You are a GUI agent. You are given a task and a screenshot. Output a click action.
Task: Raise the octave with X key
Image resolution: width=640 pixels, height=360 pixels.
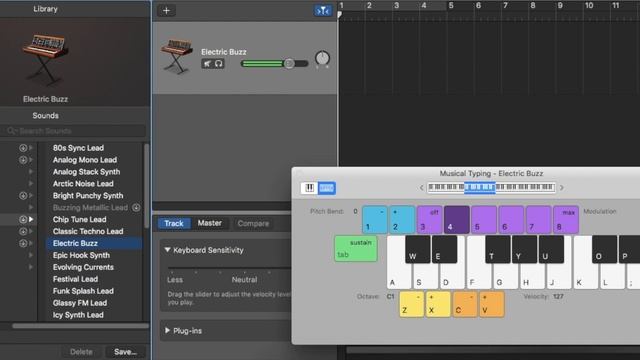[438, 304]
